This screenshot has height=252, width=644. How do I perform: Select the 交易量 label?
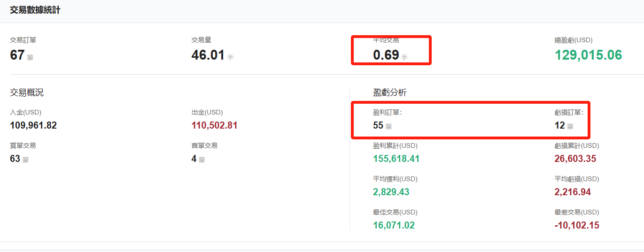(x=202, y=40)
